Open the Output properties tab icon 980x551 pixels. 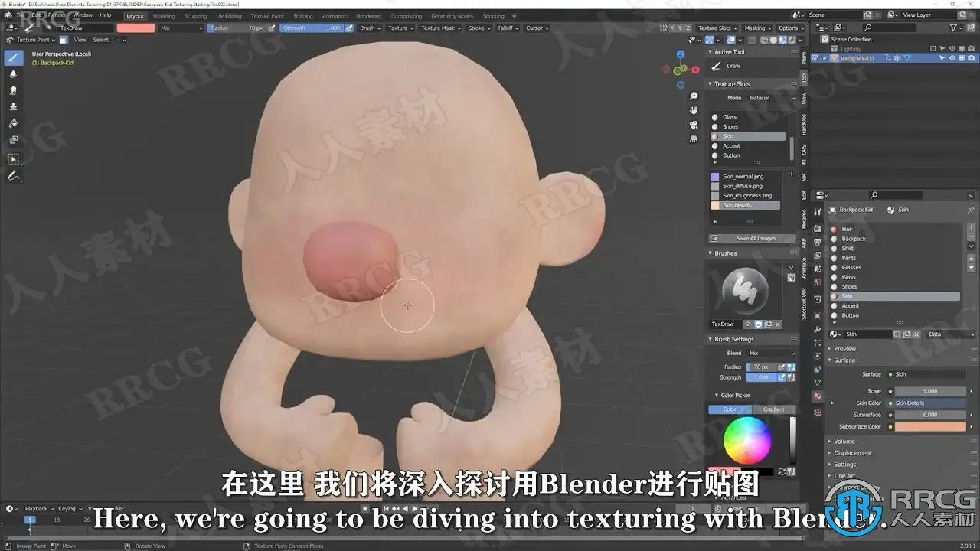tap(818, 242)
